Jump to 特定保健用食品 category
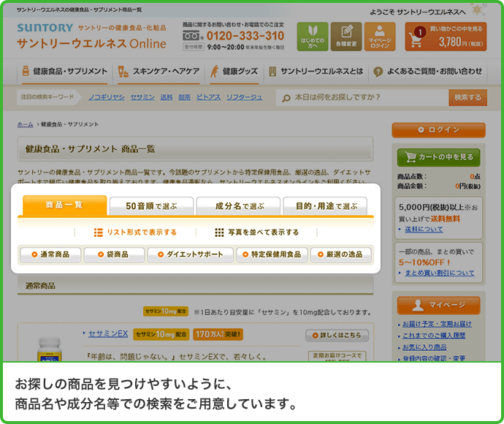504x424 pixels. 272,254
